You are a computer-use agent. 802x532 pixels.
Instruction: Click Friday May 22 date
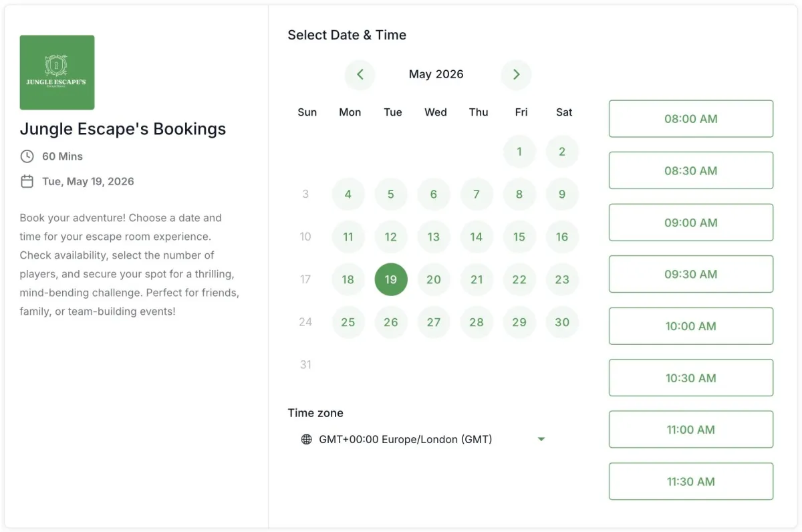pyautogui.click(x=519, y=279)
